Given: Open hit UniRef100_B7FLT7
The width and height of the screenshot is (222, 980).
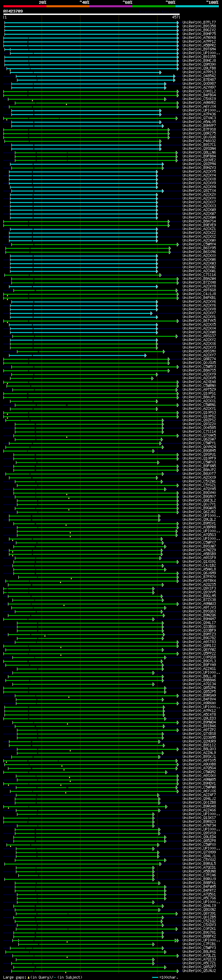Looking at the screenshot, I should 199,23.
